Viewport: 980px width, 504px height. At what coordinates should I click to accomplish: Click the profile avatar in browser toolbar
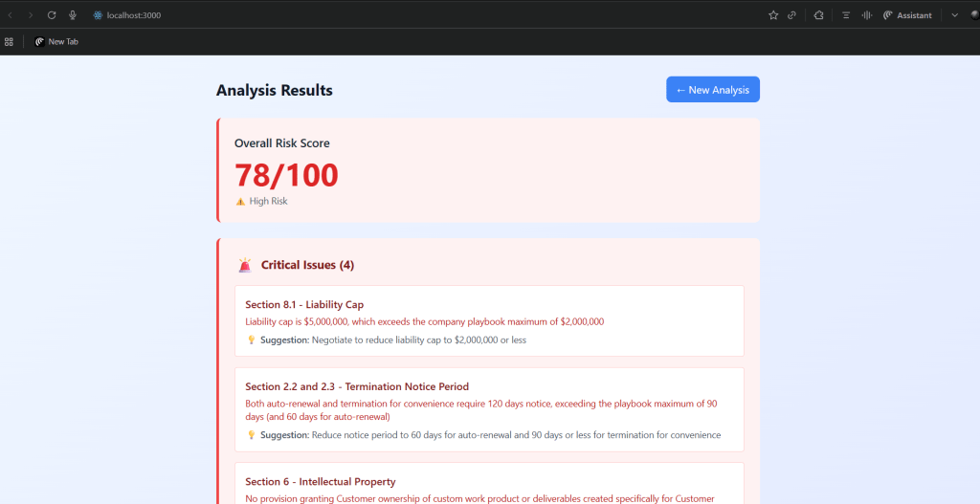[x=974, y=15]
